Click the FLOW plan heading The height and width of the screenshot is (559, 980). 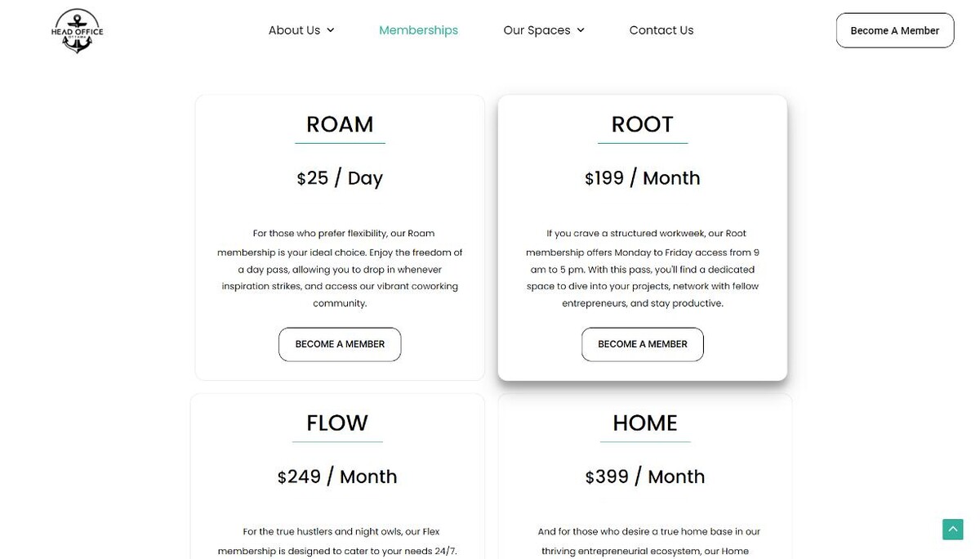tap(337, 423)
